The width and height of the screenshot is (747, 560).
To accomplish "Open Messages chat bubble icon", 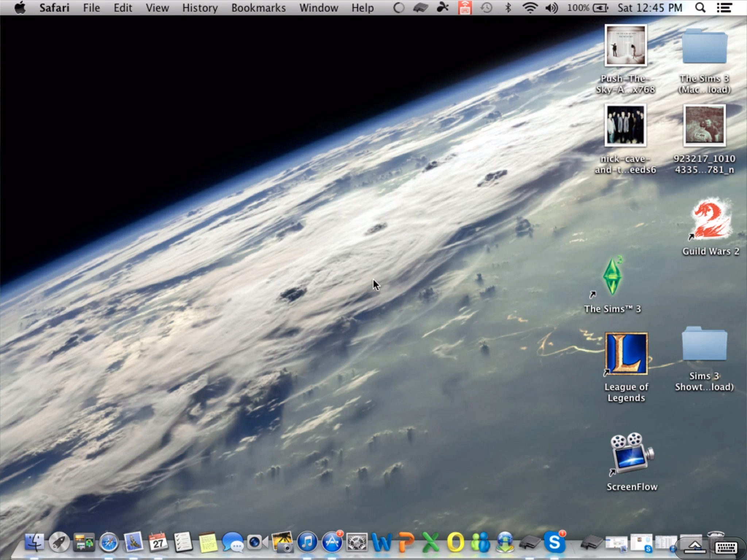I will (232, 542).
